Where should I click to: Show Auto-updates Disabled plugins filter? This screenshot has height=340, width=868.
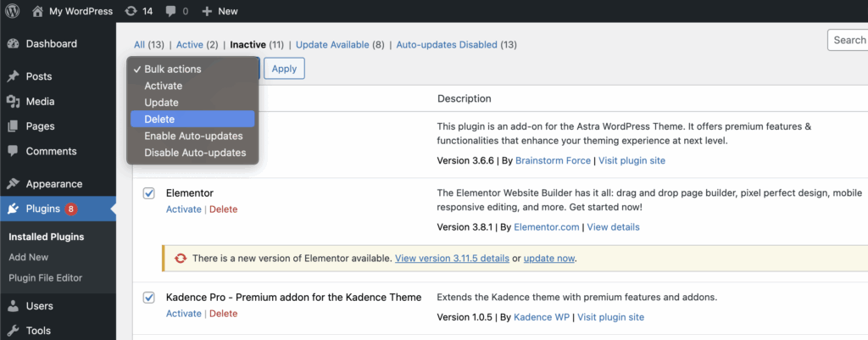tap(447, 45)
